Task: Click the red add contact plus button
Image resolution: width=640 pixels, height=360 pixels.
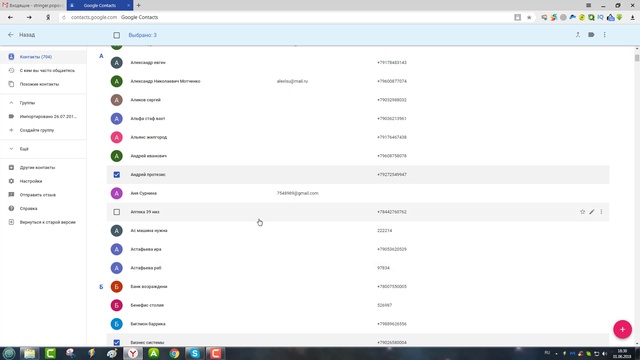Action: click(x=622, y=329)
